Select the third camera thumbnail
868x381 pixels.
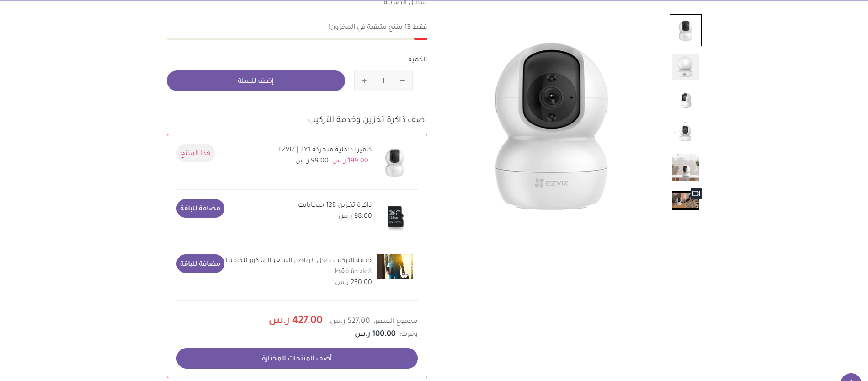click(686, 100)
